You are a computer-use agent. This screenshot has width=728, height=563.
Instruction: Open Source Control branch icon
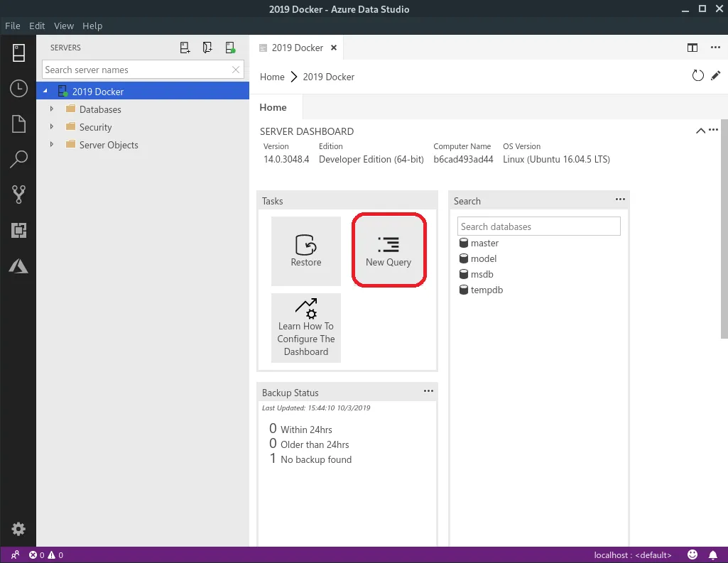(18, 195)
